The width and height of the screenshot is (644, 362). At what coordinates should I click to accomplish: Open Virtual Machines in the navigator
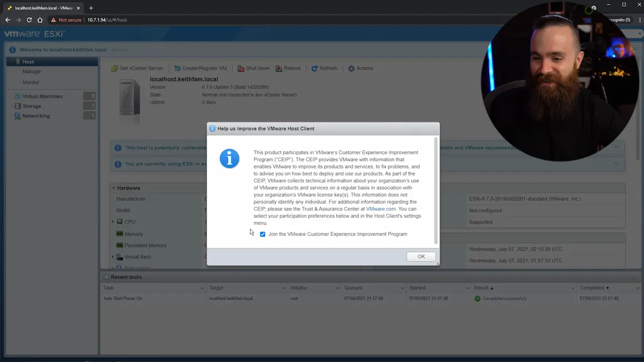tap(42, 96)
